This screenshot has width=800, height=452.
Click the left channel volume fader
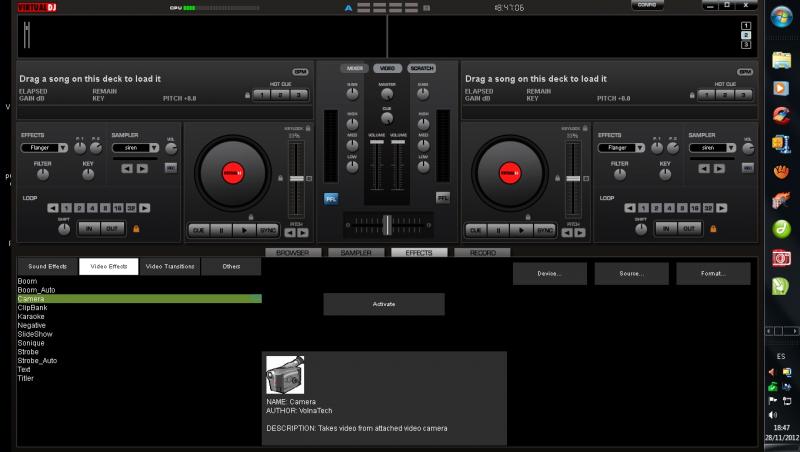pos(377,142)
